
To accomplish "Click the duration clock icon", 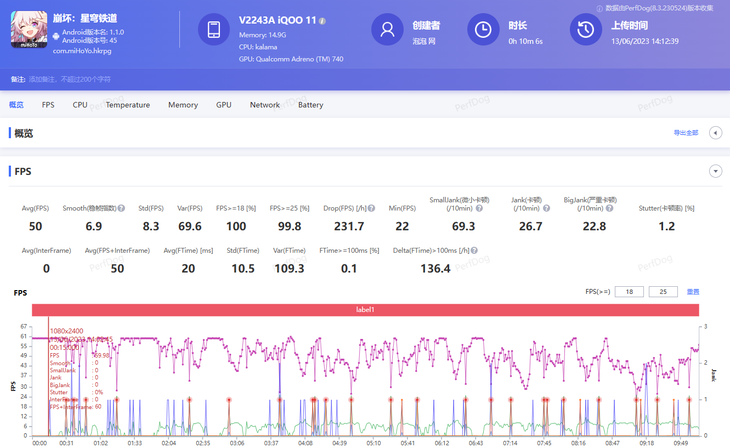I will tap(483, 29).
